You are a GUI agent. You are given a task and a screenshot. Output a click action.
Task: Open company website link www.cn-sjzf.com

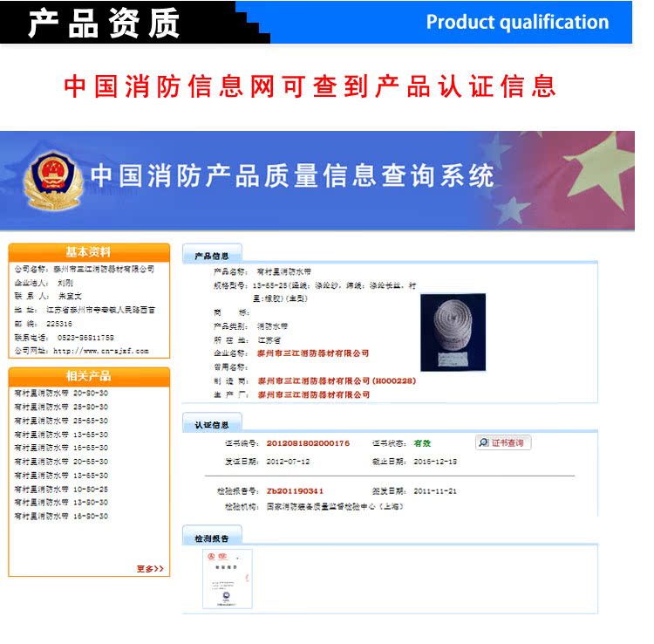point(101,351)
